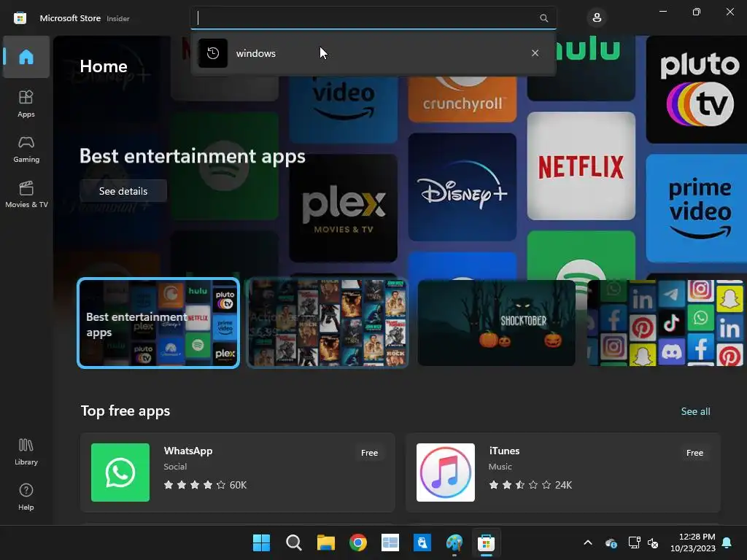The image size is (747, 560).
Task: Open the Paint taskbar icon
Action: pyautogui.click(x=454, y=542)
